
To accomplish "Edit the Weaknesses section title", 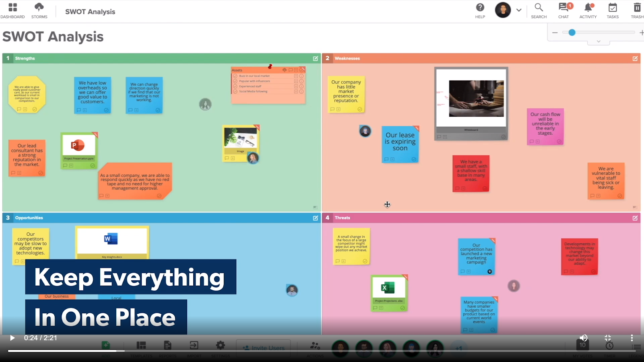I will (635, 58).
